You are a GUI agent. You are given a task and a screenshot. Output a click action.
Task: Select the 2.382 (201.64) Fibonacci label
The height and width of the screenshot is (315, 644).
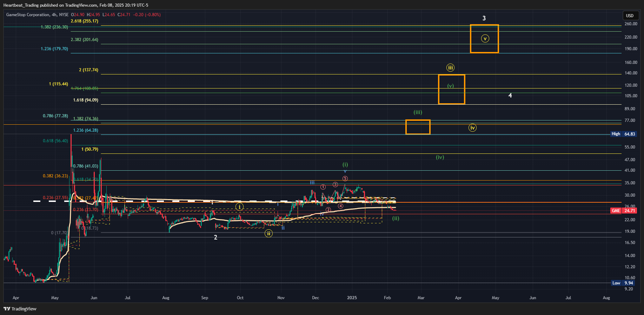85,40
